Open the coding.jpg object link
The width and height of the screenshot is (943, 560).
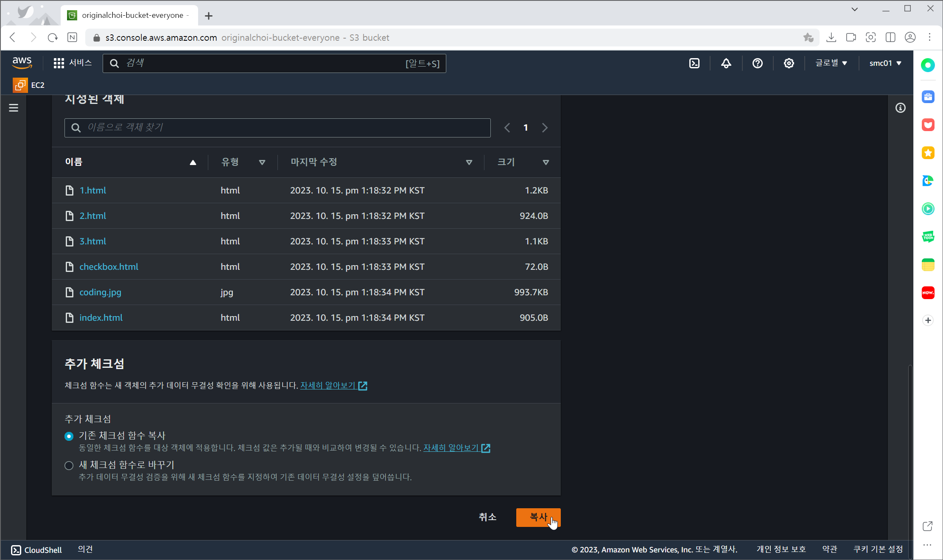click(101, 292)
